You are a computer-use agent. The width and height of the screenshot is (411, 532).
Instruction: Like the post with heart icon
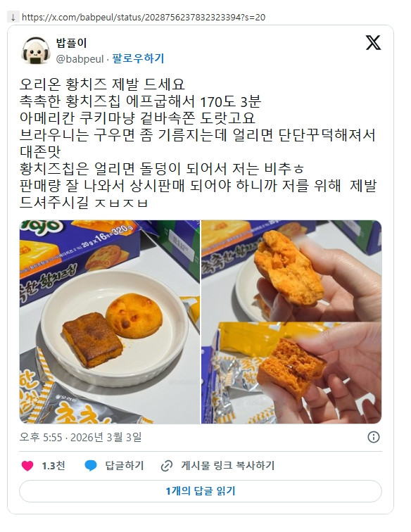[27, 466]
